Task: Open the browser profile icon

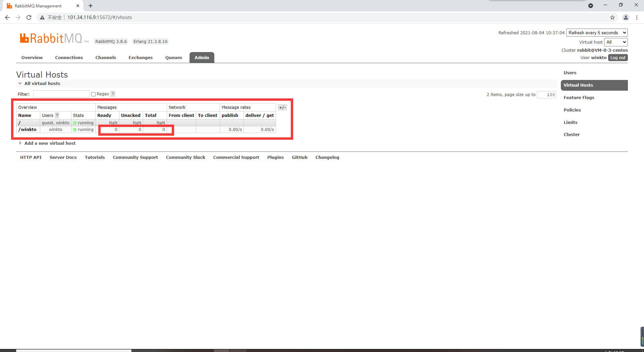Action: point(626,17)
